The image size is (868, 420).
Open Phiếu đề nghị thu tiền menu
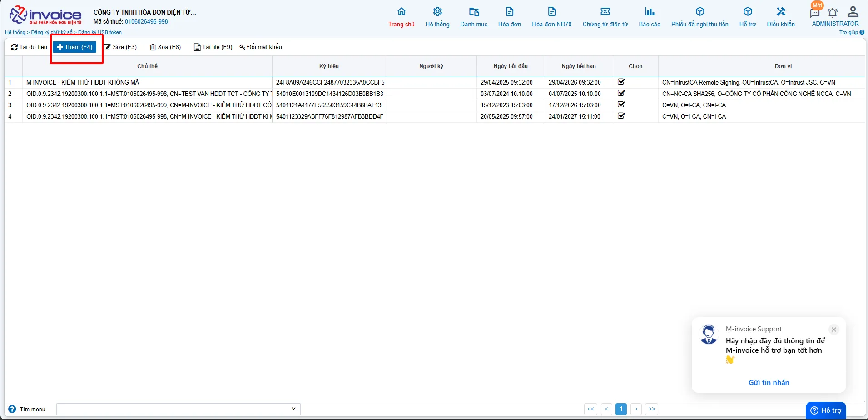[700, 11]
